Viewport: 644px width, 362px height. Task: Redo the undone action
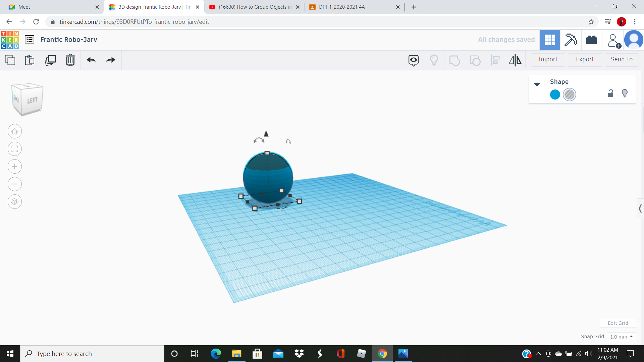111,60
